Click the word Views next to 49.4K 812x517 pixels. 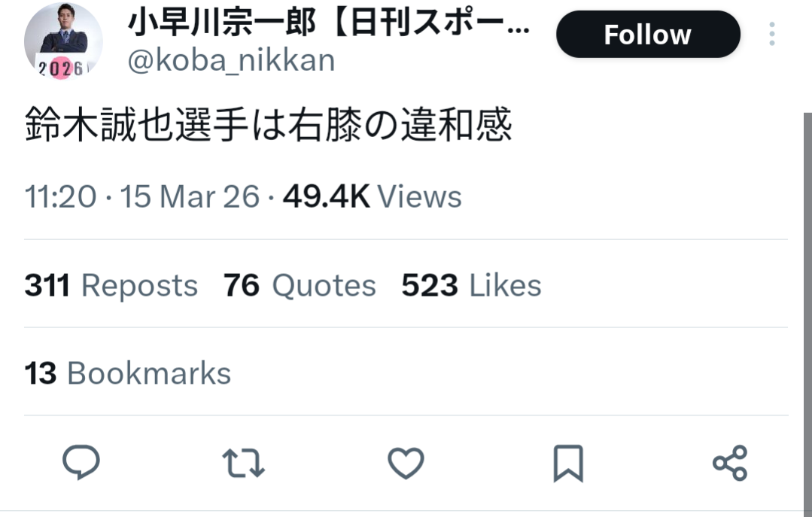click(419, 197)
